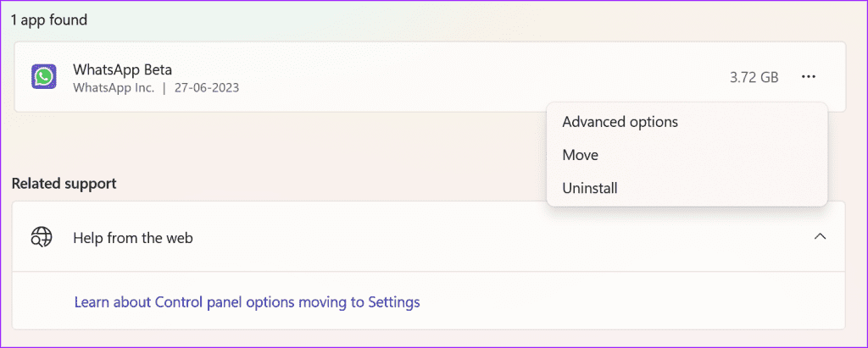Click the Help from the web label
The image size is (868, 348).
[x=133, y=238]
